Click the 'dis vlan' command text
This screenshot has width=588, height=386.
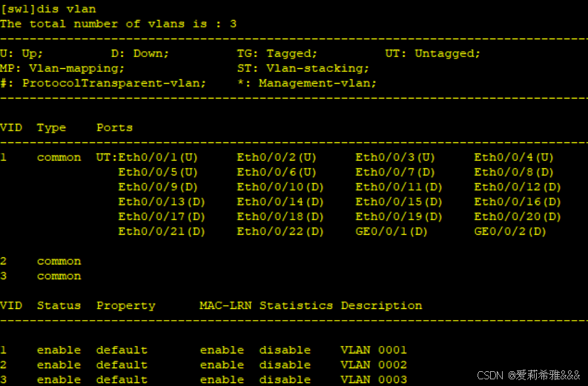click(70, 9)
